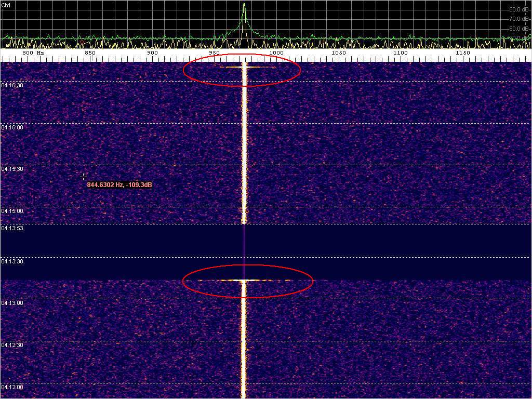Screen dimensions: 532x399
Task: Click the spectrum peak near 975 Hz
Action: tap(244, 6)
